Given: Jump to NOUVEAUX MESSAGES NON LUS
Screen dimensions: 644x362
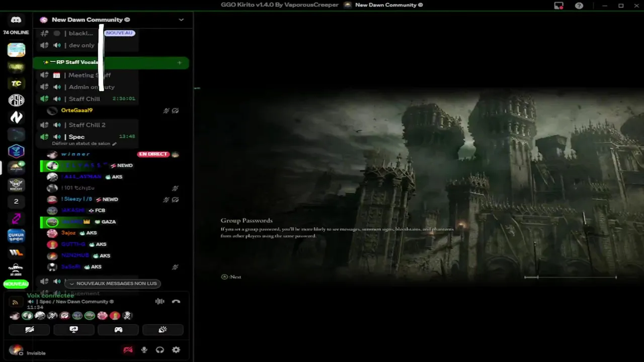Looking at the screenshot, I should click(113, 284).
